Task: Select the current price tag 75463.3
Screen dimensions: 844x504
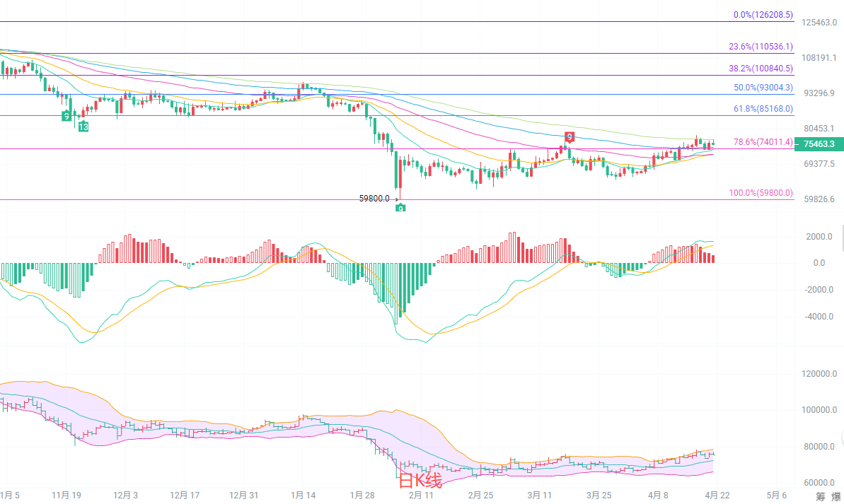Action: [819, 144]
